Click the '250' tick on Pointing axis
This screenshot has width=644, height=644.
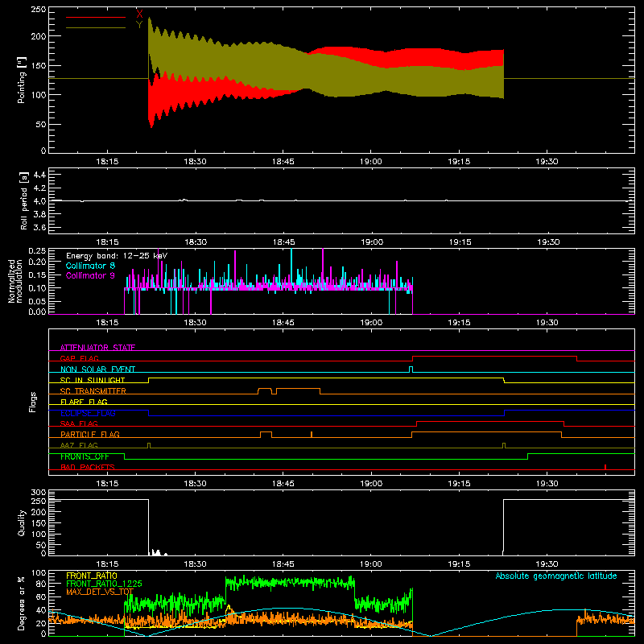(x=38, y=10)
